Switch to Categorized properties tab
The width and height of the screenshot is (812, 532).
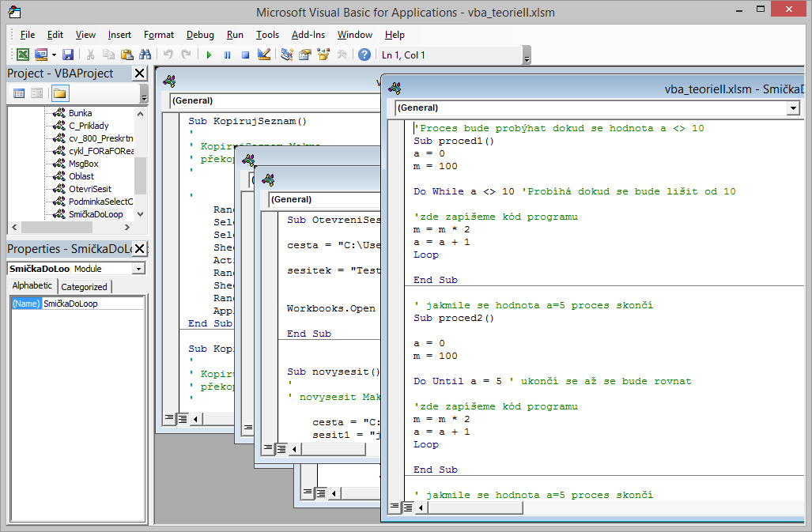(84, 287)
